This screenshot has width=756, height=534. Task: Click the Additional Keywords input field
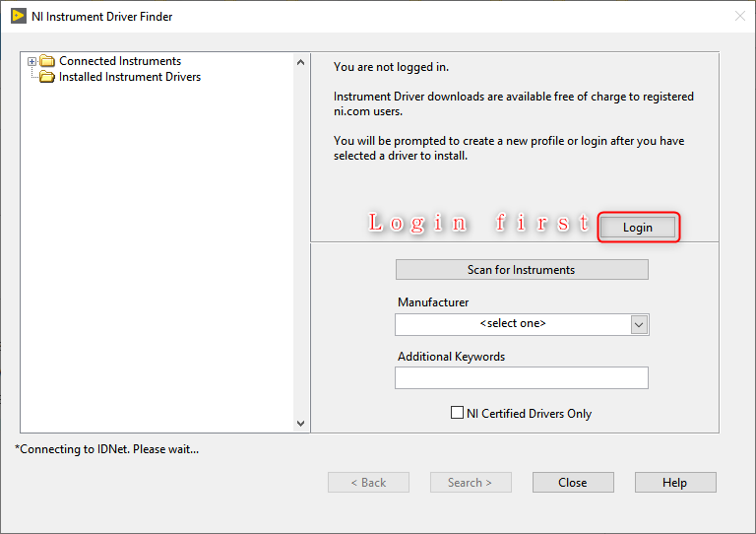[x=521, y=377]
